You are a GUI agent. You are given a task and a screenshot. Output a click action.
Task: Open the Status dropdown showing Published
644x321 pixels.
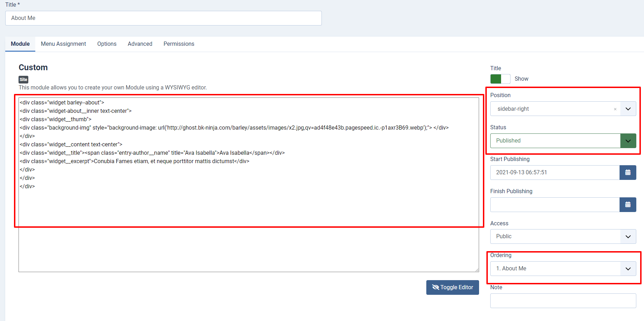point(563,141)
